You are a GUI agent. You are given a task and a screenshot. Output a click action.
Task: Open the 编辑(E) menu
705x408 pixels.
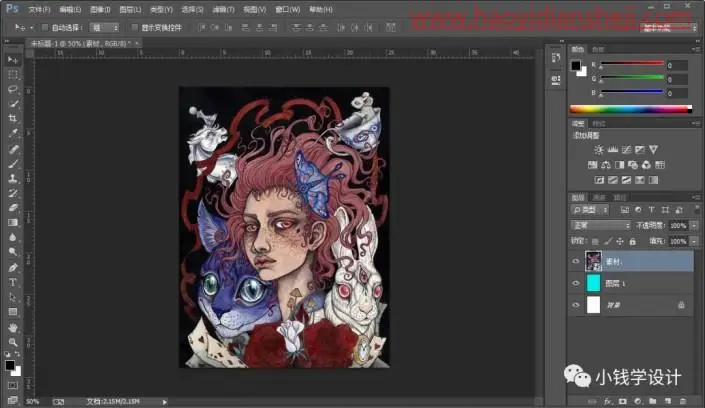[x=70, y=9]
